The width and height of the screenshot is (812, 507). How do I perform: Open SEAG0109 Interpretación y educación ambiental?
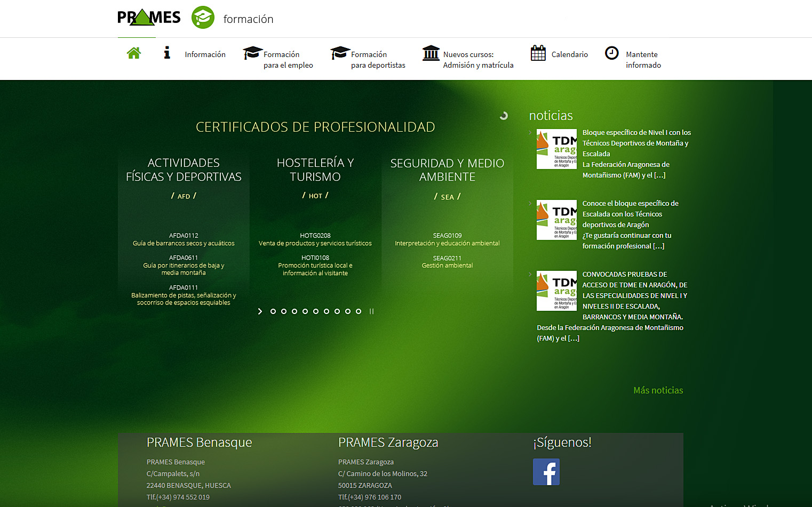(x=447, y=239)
